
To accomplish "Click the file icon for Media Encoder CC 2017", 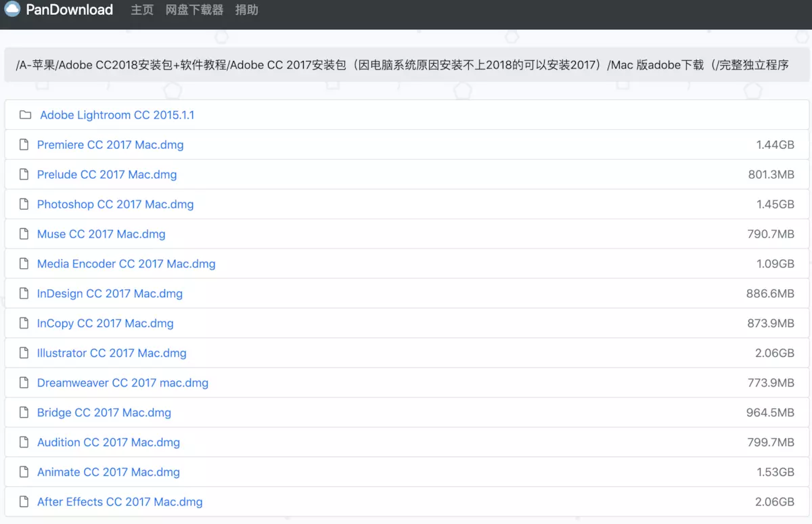I will pos(24,264).
